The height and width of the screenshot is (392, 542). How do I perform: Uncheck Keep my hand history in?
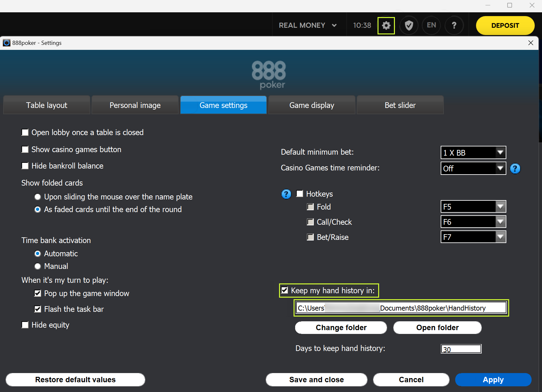[x=284, y=290]
